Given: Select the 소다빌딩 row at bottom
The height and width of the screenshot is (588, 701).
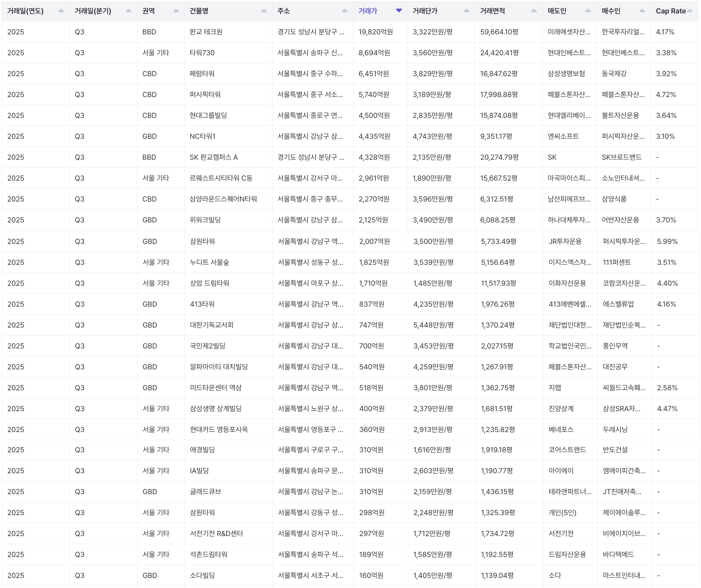Looking at the screenshot, I should (202, 575).
